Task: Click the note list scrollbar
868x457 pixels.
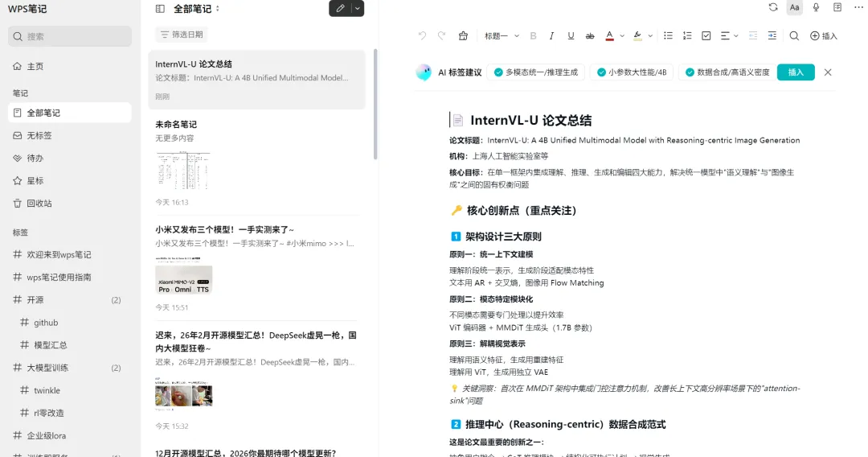Action: (x=375, y=104)
